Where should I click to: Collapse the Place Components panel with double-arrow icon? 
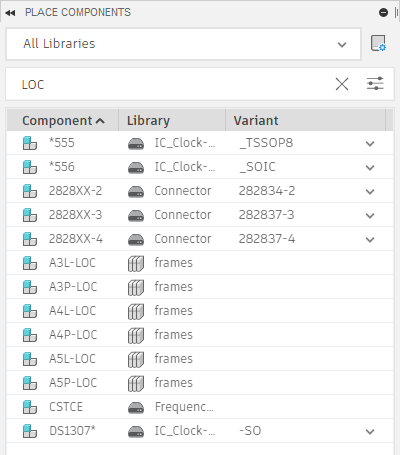(x=10, y=13)
